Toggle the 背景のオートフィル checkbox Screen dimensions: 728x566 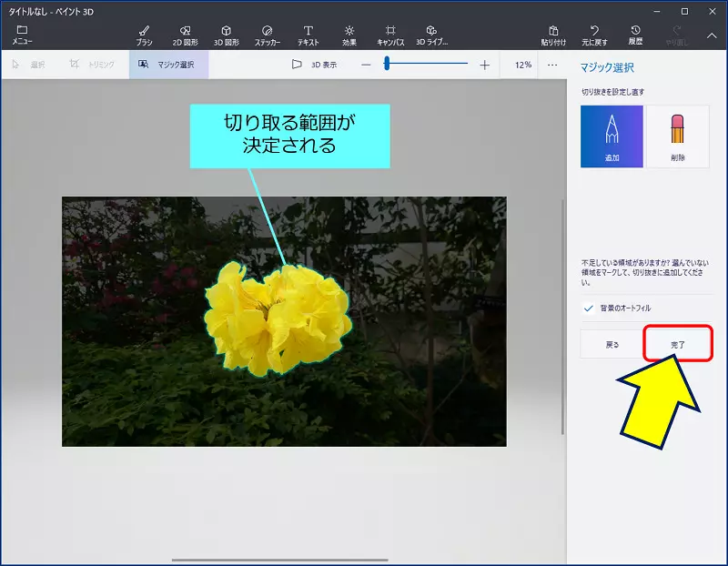(588, 308)
